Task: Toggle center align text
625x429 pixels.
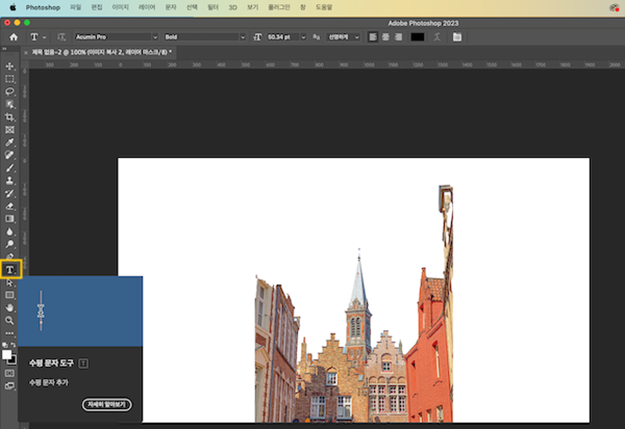Action: pyautogui.click(x=385, y=37)
